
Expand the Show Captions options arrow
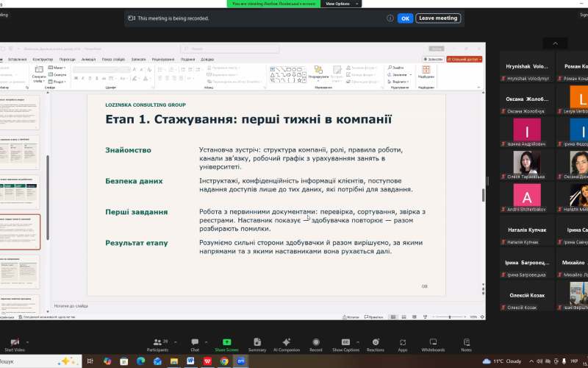(x=358, y=342)
